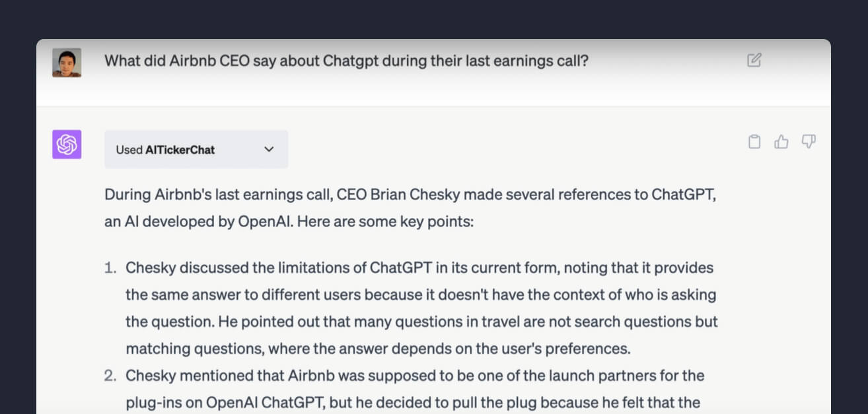Image resolution: width=868 pixels, height=414 pixels.
Task: Give the response a thumbs down
Action: tap(809, 141)
